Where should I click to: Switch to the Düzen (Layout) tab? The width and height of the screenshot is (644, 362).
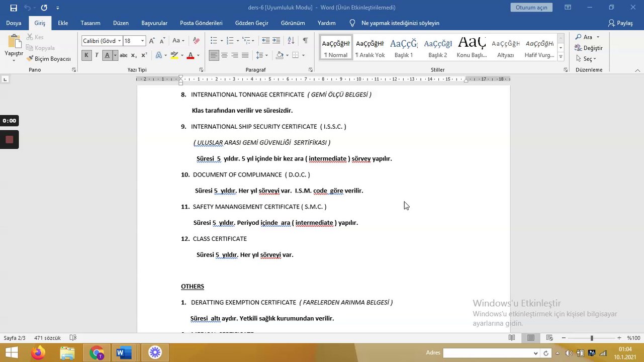tap(121, 23)
